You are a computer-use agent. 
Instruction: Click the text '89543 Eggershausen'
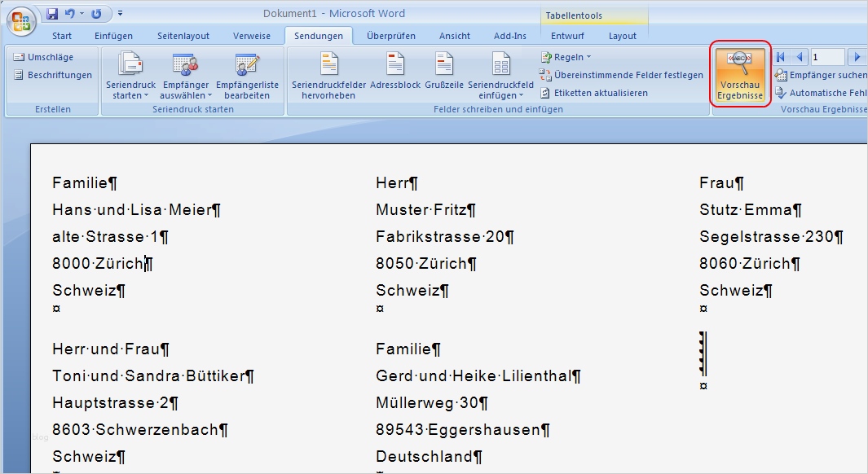pos(458,430)
